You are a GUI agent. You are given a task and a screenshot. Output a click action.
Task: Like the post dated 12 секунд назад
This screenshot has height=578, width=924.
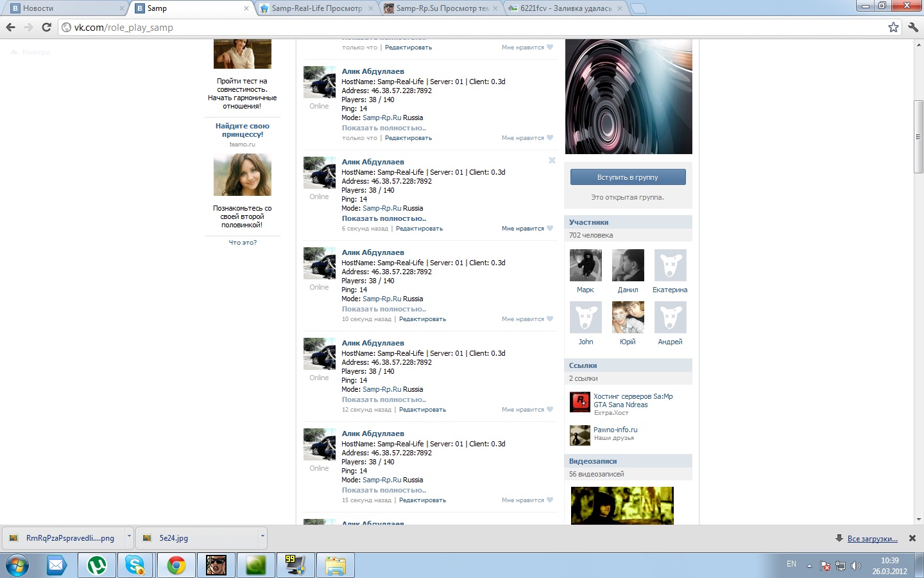coord(527,410)
